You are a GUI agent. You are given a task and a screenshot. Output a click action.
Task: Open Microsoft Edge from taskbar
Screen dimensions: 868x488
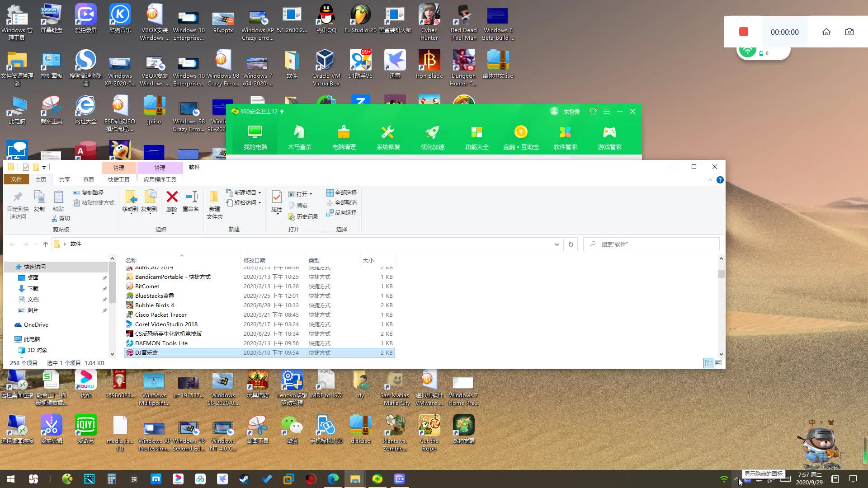click(x=333, y=479)
